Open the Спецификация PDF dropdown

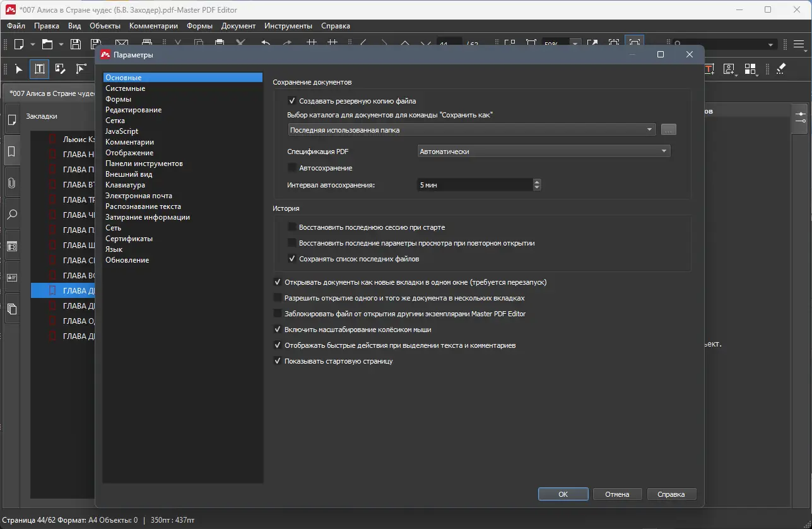[663, 151]
